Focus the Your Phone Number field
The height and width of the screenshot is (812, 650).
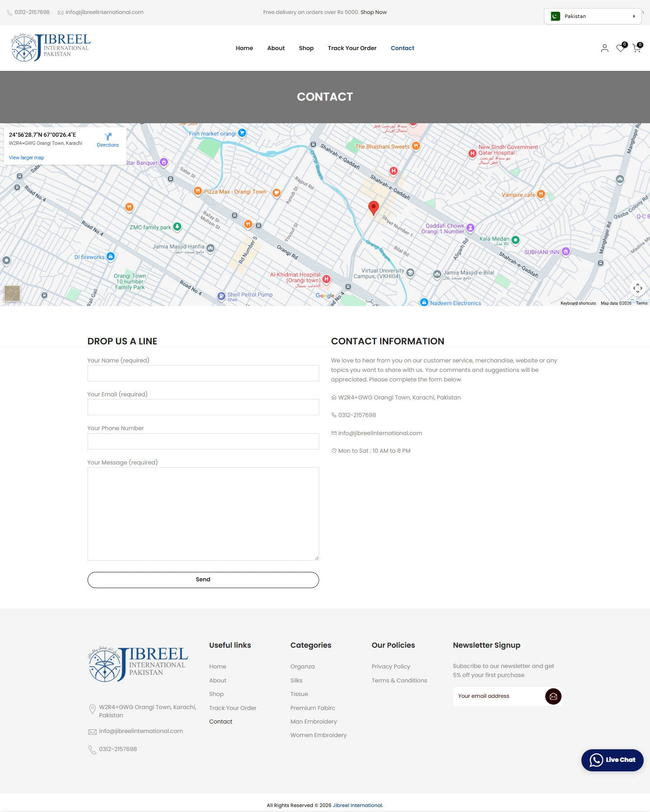click(x=203, y=441)
